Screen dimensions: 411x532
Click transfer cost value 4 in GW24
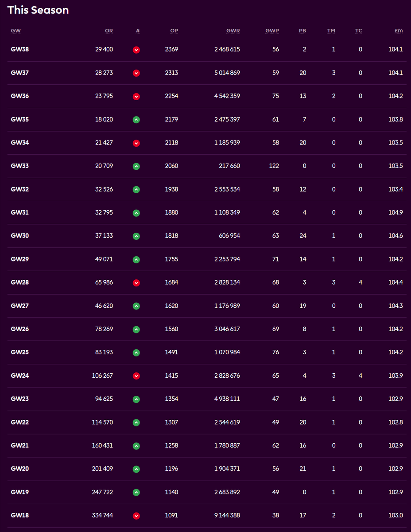(361, 376)
